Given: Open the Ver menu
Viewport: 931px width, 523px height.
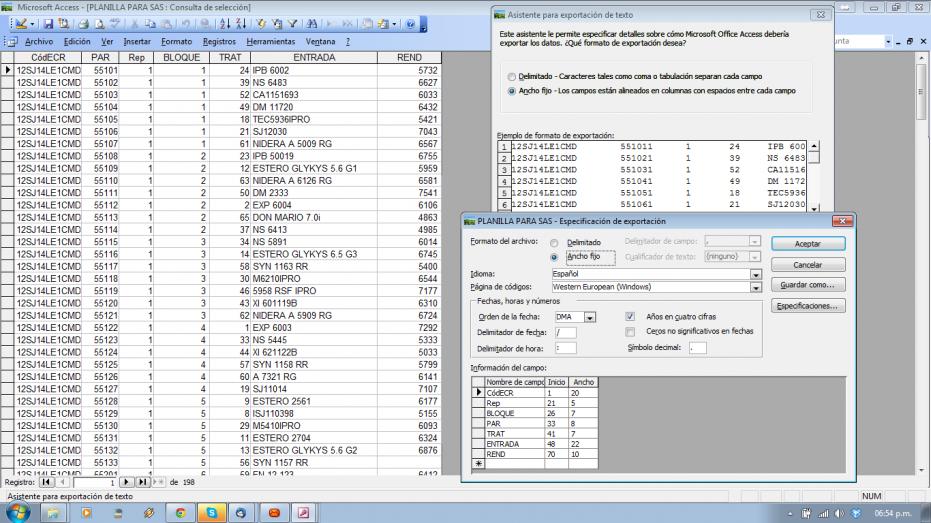Looking at the screenshot, I should (107, 42).
